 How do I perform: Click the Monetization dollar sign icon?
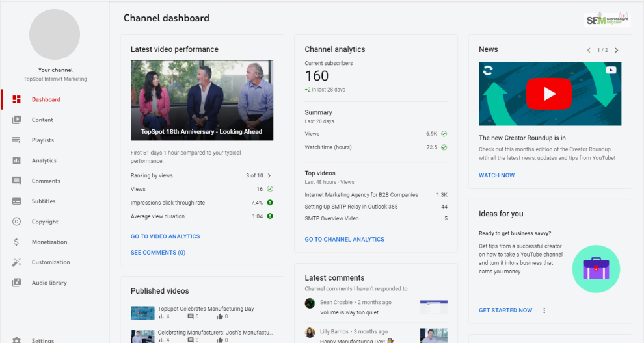[x=16, y=242]
